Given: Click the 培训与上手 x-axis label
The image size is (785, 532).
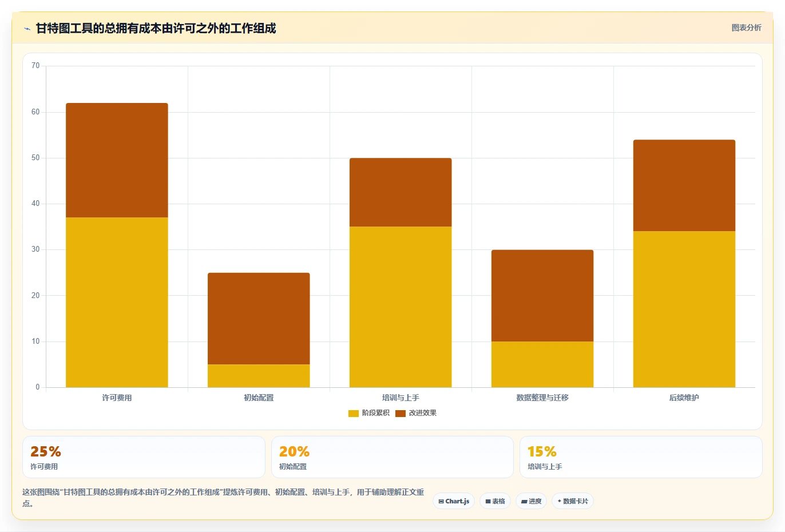Looking at the screenshot, I should (x=401, y=398).
